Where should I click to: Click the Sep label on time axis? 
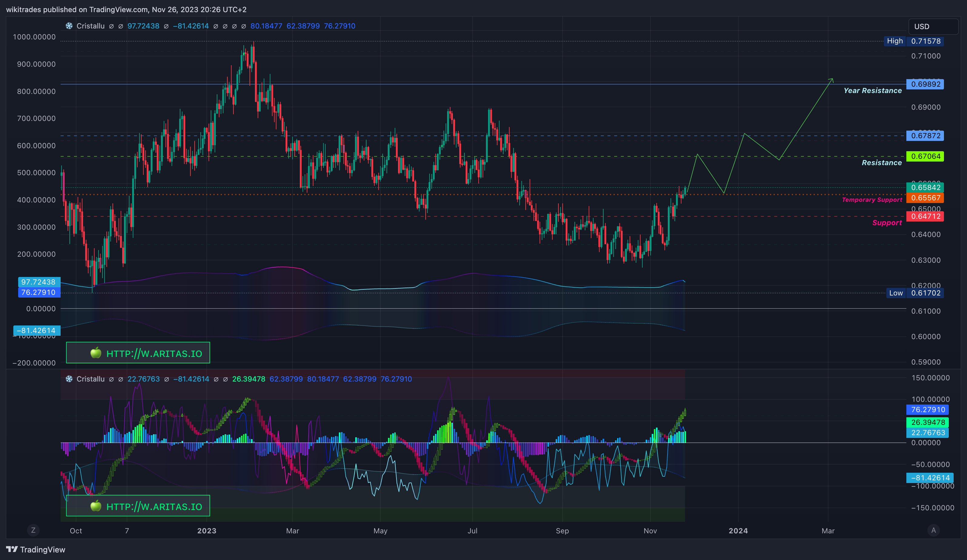[562, 531]
